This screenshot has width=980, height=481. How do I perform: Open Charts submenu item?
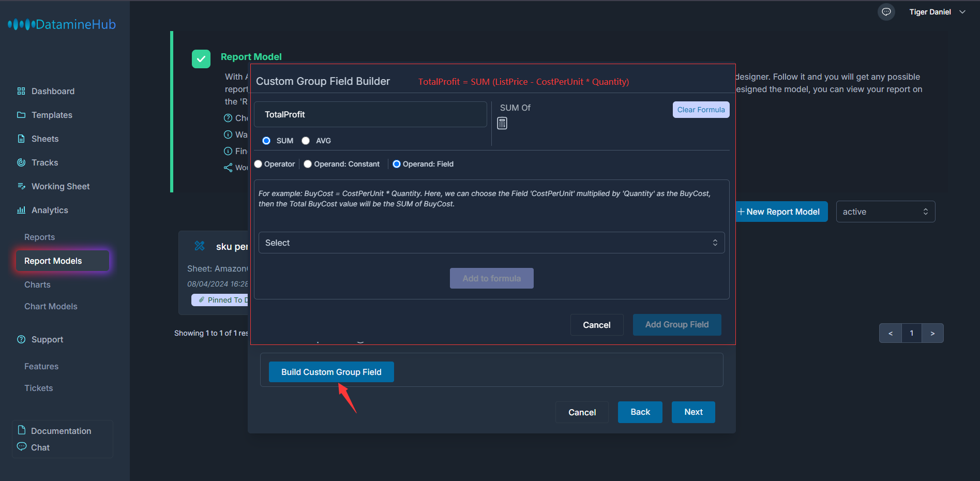pos(37,284)
